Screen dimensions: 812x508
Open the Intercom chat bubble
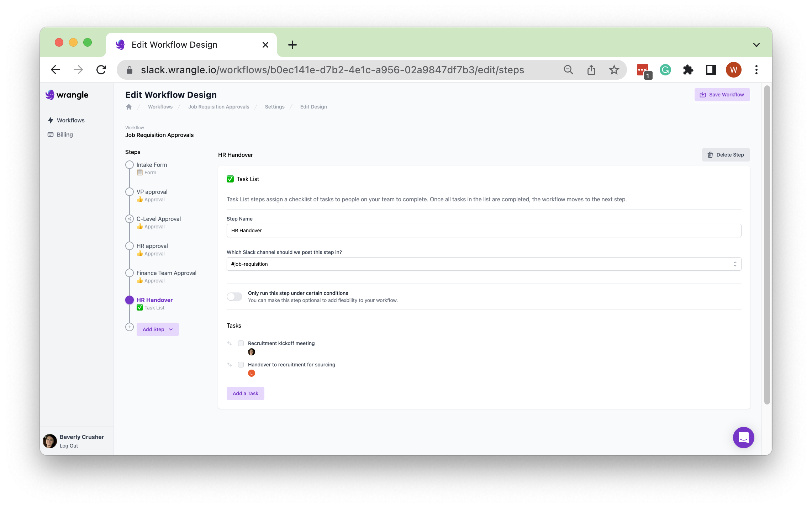coord(743,437)
